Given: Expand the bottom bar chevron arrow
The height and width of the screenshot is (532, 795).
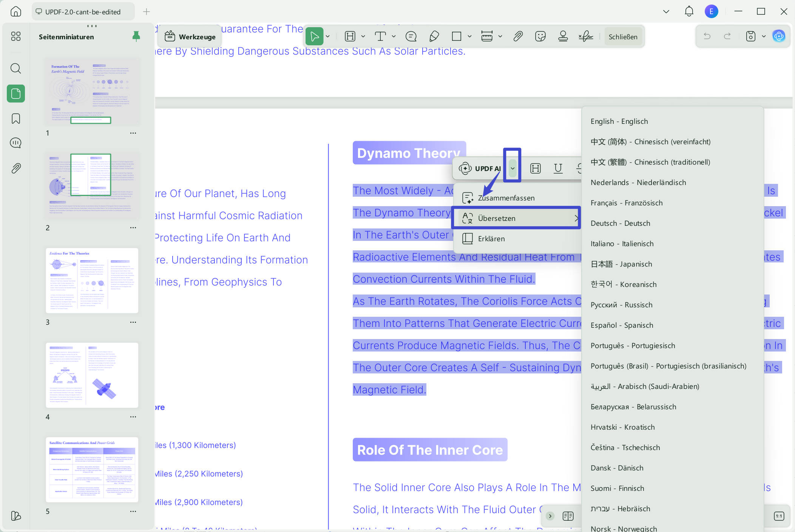Looking at the screenshot, I should tap(550, 516).
